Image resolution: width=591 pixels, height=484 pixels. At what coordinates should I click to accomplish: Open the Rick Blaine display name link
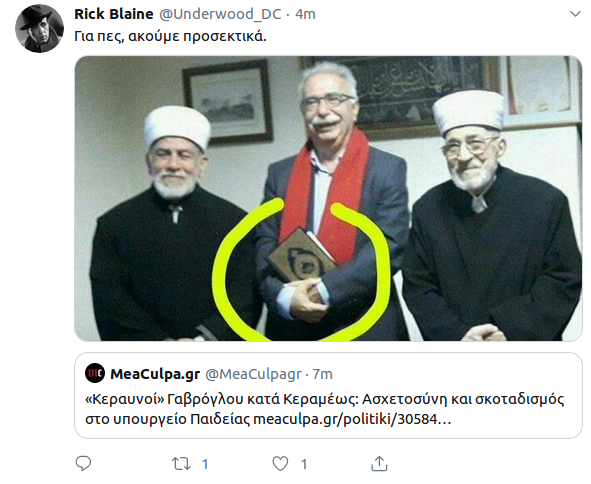(114, 14)
